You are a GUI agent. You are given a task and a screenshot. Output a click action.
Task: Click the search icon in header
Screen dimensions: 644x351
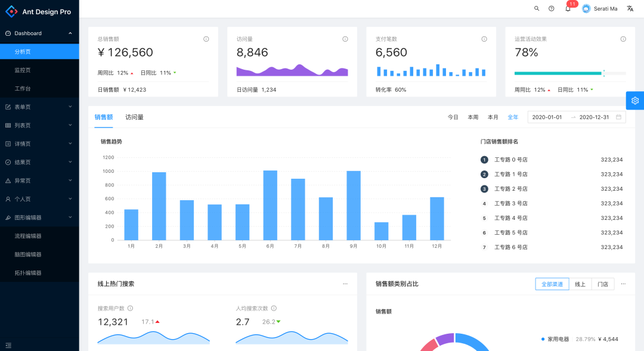click(x=537, y=9)
